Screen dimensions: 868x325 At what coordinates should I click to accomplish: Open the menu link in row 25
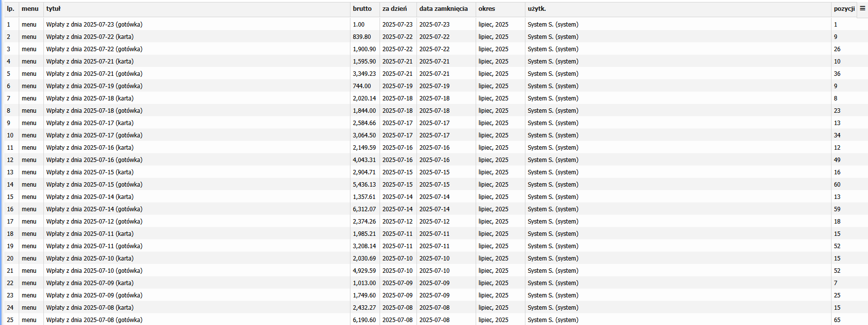[29, 320]
